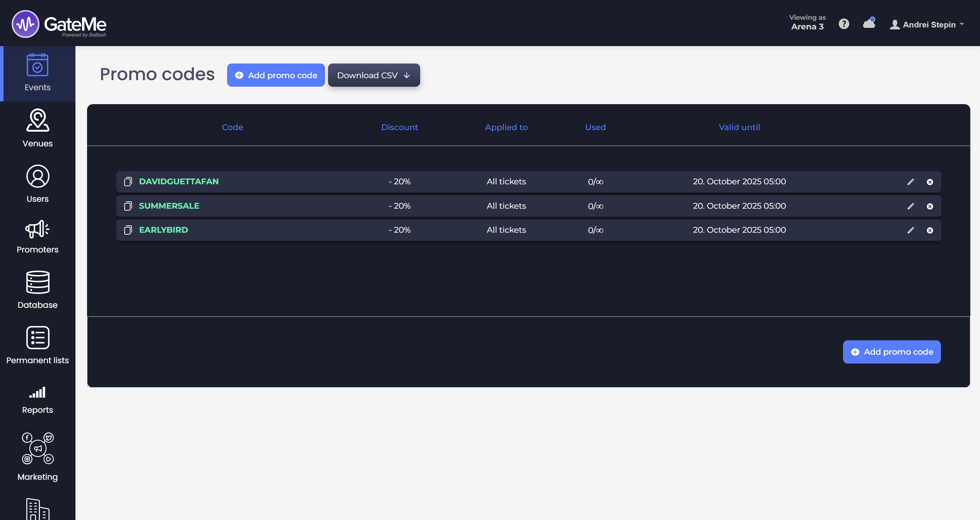Navigate to Permanent lists

(38, 345)
